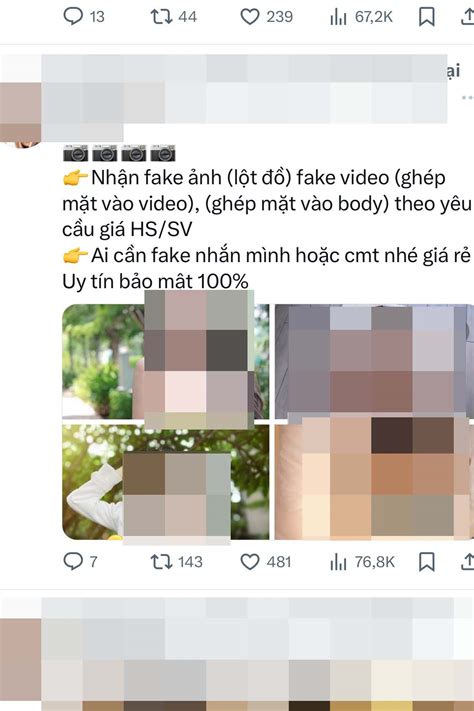
Task: Open the bottom post author's profile avatar
Action: coord(20,660)
